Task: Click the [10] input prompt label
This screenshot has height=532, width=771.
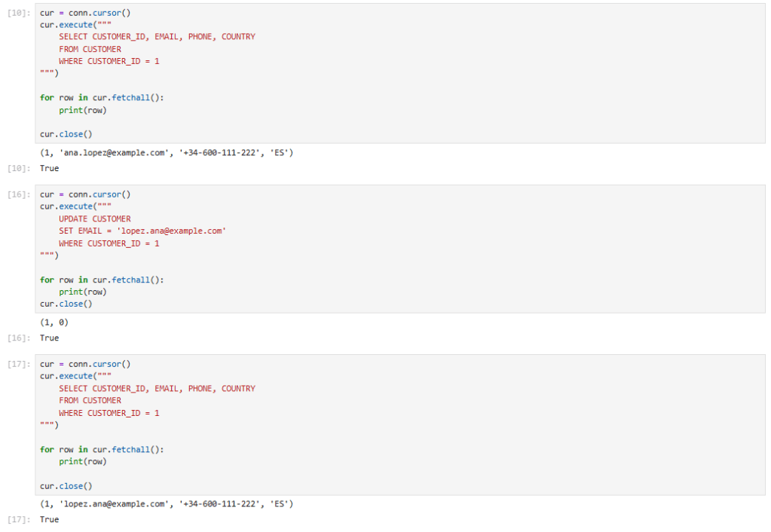Action: 18,13
